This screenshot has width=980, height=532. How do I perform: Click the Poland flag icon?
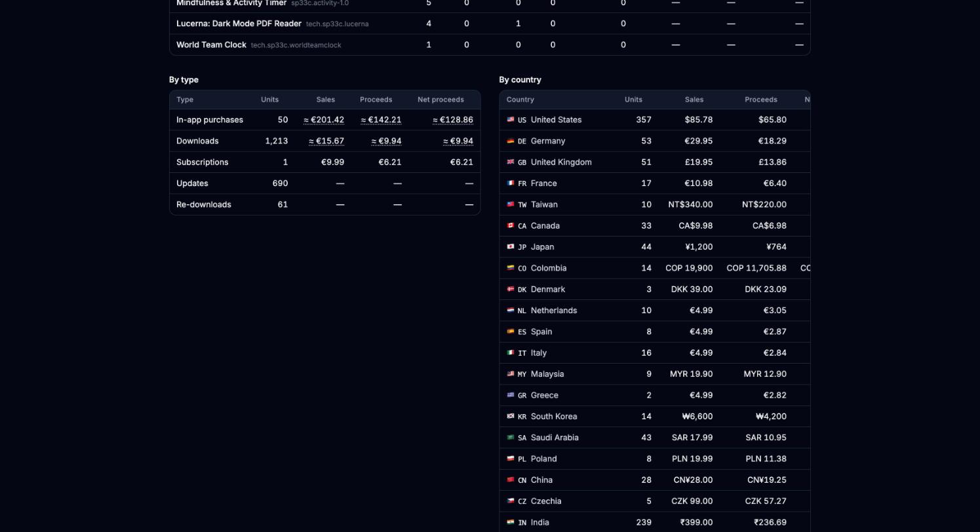(511, 459)
